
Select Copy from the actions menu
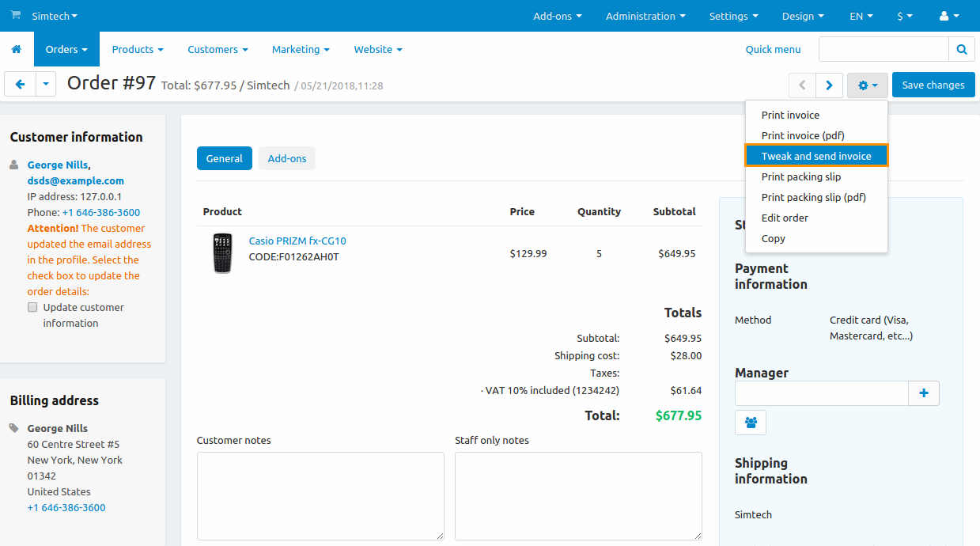[816, 238]
